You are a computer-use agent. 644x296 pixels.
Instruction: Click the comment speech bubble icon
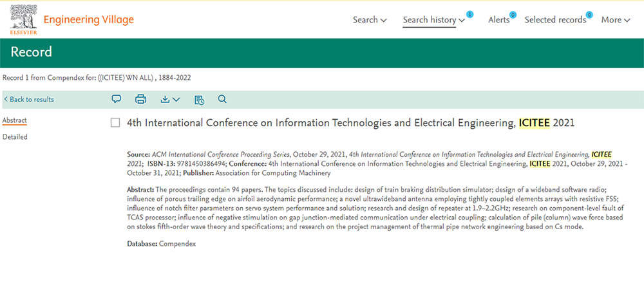(117, 99)
